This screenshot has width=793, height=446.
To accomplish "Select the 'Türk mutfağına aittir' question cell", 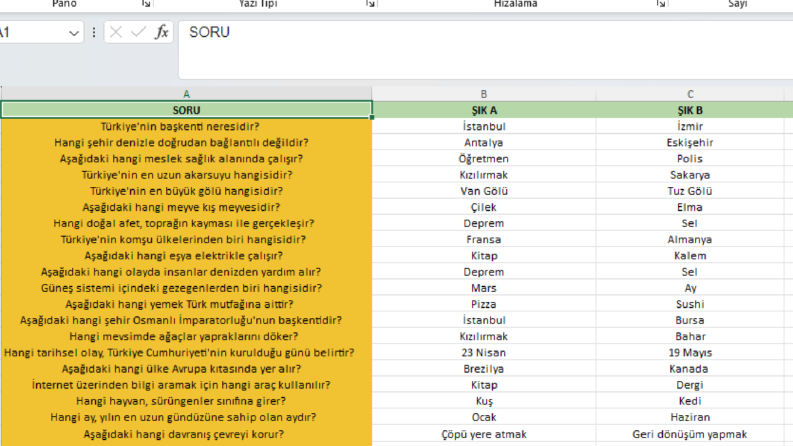I will pyautogui.click(x=187, y=304).
